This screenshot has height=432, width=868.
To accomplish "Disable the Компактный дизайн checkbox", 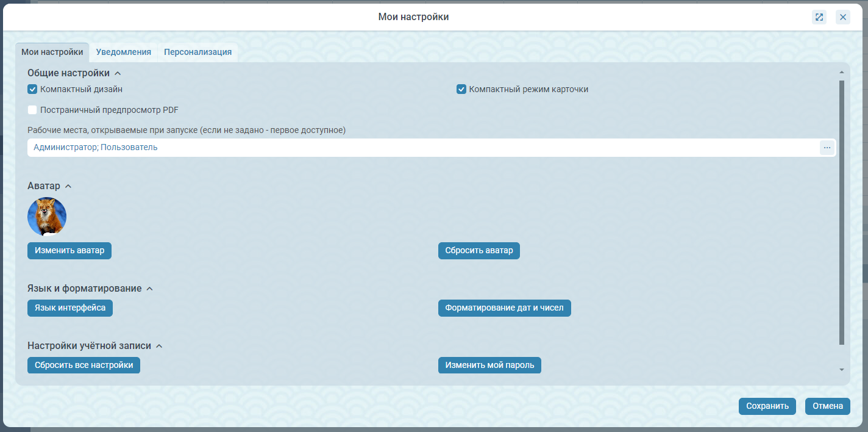I will click(x=33, y=90).
